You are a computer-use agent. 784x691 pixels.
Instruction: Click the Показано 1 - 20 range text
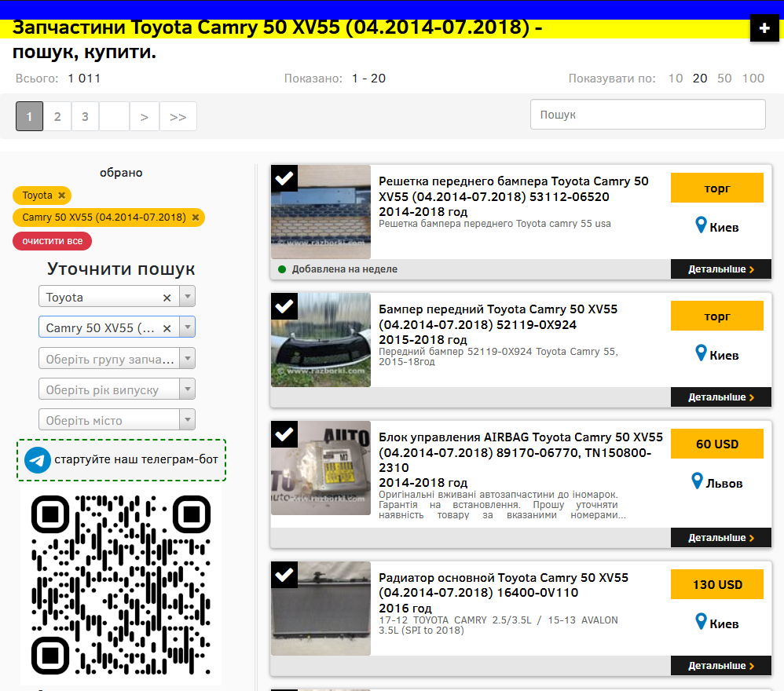[335, 79]
